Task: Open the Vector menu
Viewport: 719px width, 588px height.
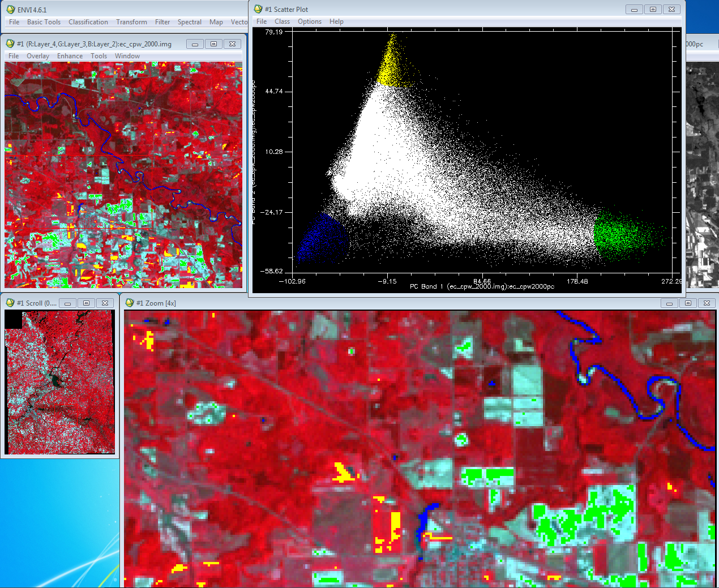Action: (238, 22)
